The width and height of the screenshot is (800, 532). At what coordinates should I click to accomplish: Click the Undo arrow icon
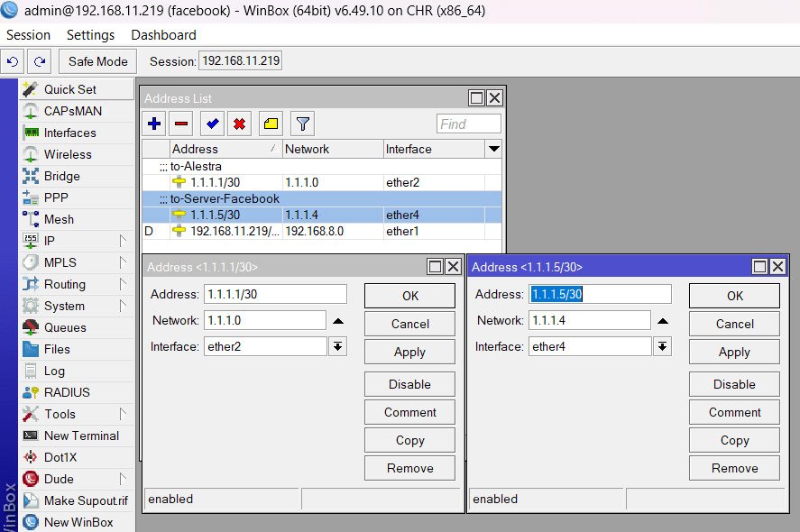[x=13, y=61]
